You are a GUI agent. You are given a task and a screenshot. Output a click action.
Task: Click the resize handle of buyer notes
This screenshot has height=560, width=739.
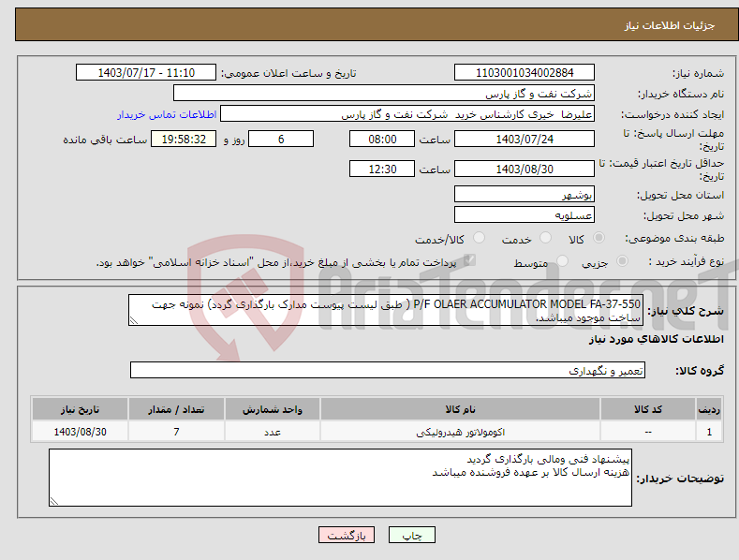54,501
